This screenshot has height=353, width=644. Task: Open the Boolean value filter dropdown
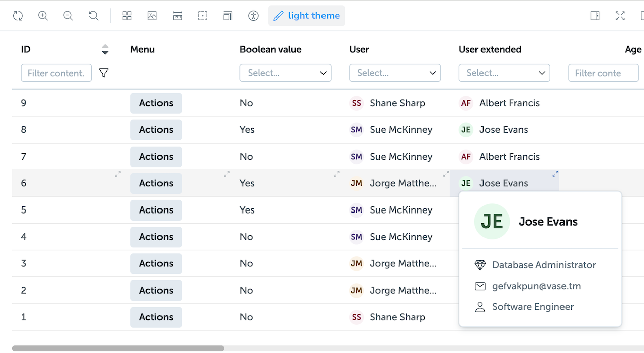point(285,73)
